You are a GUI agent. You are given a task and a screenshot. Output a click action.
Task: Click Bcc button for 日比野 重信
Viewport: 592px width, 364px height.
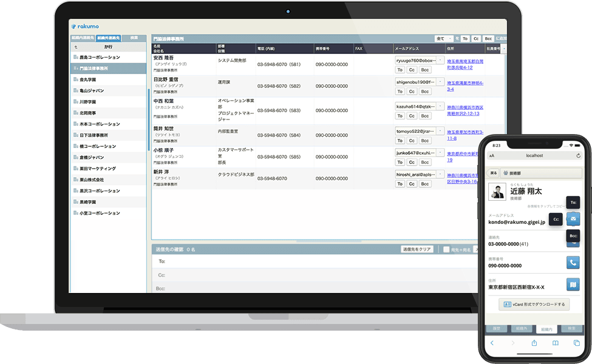click(x=425, y=92)
